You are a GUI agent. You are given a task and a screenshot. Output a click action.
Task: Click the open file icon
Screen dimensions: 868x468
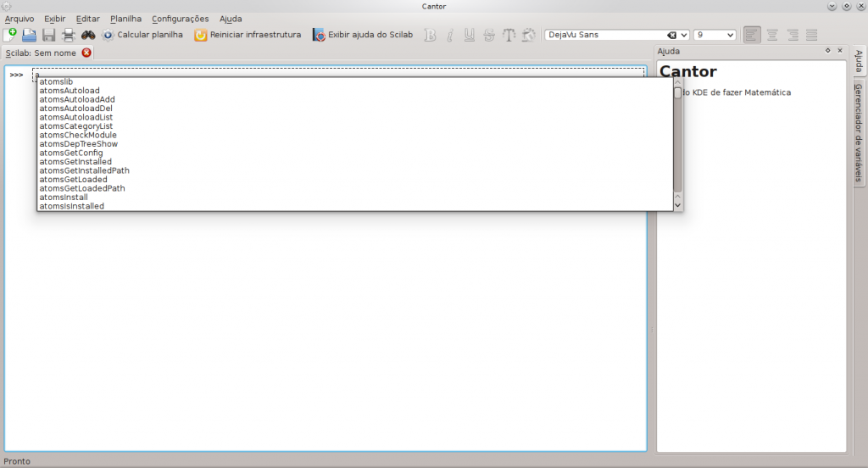tap(30, 35)
